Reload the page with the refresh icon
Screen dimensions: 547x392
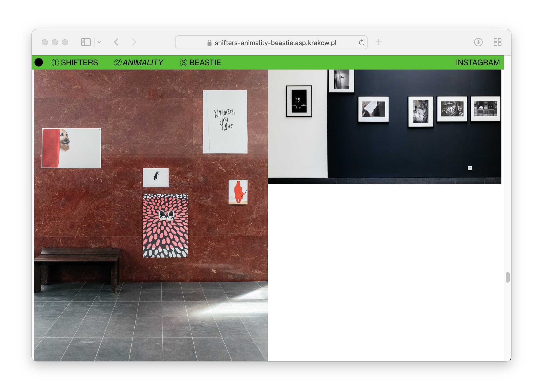[x=361, y=42]
